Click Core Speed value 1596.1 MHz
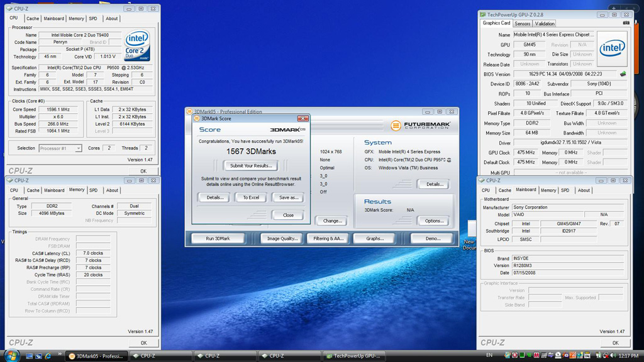This screenshot has width=644, height=362. tap(58, 109)
